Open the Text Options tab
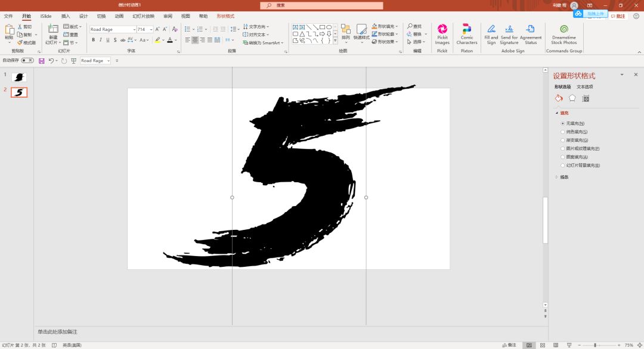The image size is (644, 349). coord(584,86)
